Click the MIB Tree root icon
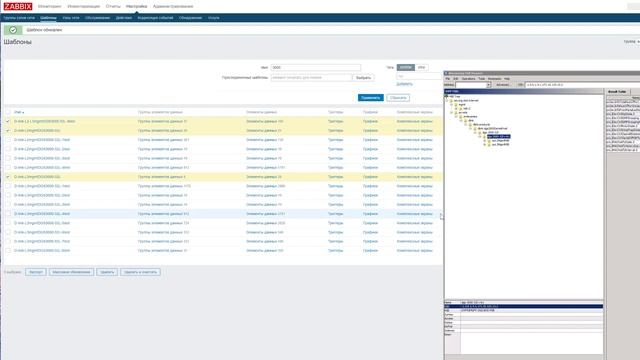The height and width of the screenshot is (360, 640). (x=447, y=96)
